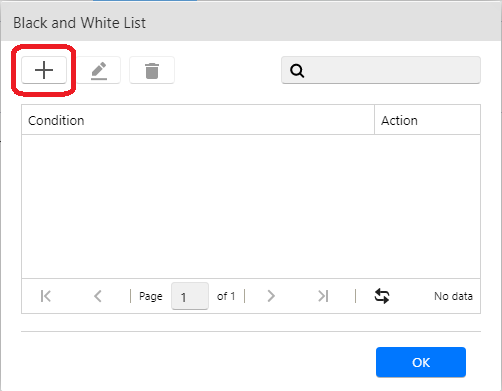Confirm with the OK button

(x=421, y=362)
